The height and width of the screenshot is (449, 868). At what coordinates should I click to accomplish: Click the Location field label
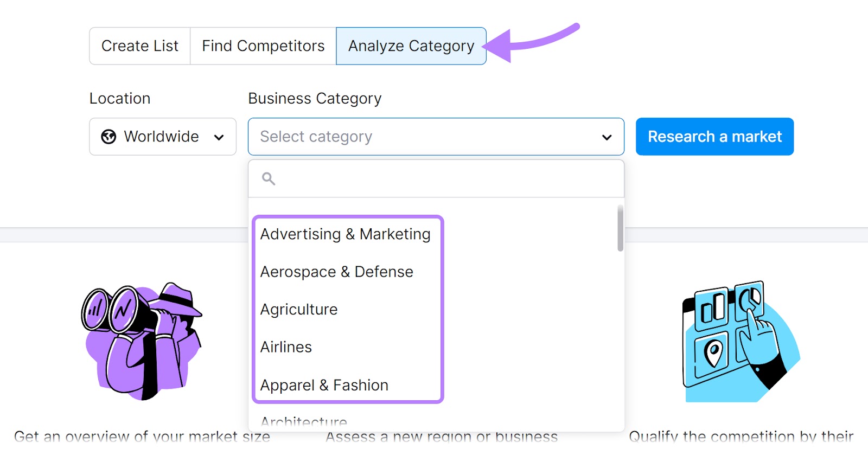120,98
